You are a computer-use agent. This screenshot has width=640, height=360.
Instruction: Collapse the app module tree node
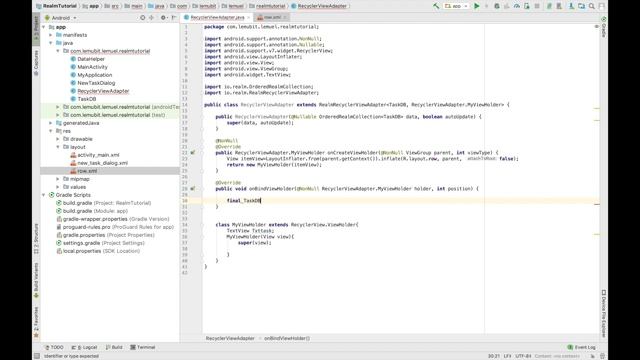(x=44, y=27)
